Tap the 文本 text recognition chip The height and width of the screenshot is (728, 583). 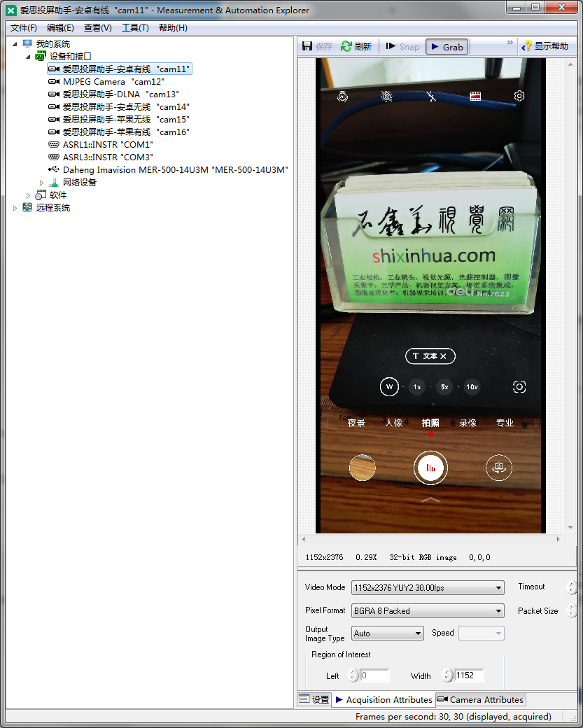click(430, 356)
